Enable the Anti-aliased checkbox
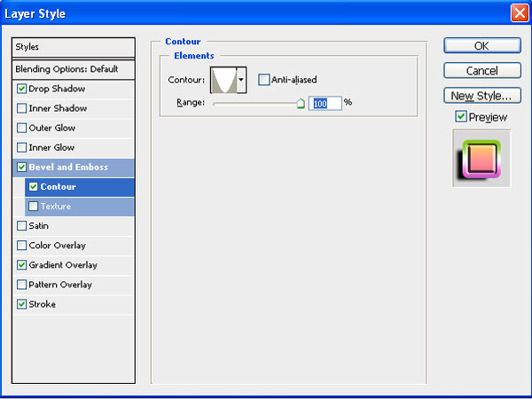 point(264,80)
